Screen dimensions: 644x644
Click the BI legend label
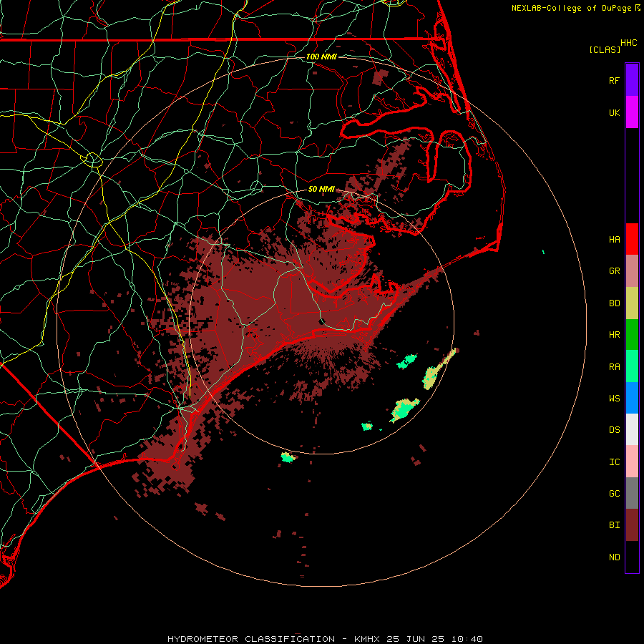coord(614,525)
